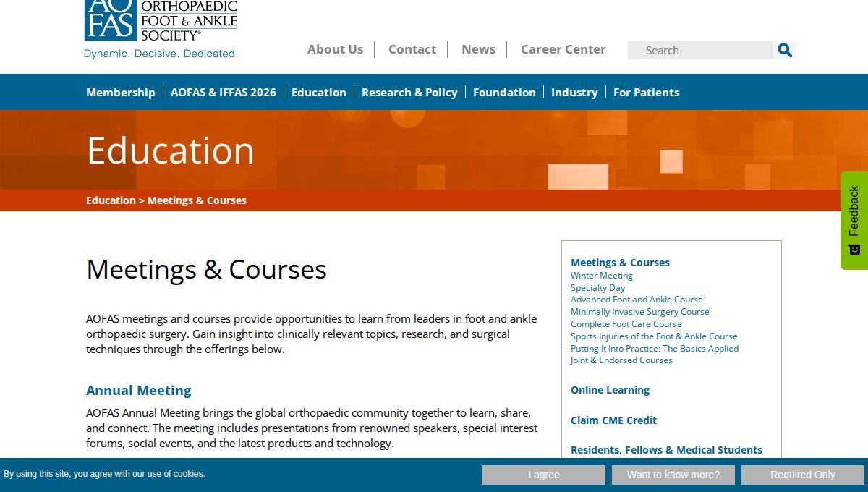The width and height of the screenshot is (868, 492).
Task: Go to the News page
Action: coord(478,49)
